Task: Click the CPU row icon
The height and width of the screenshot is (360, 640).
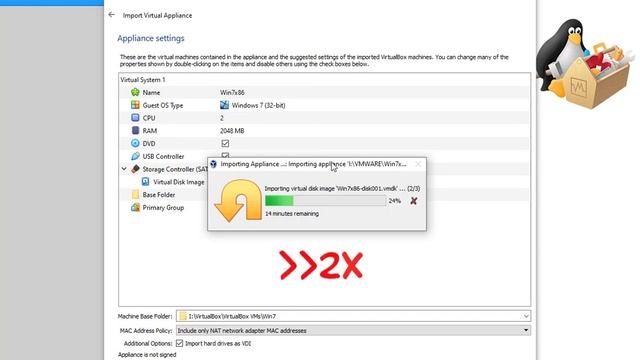Action: [135, 118]
